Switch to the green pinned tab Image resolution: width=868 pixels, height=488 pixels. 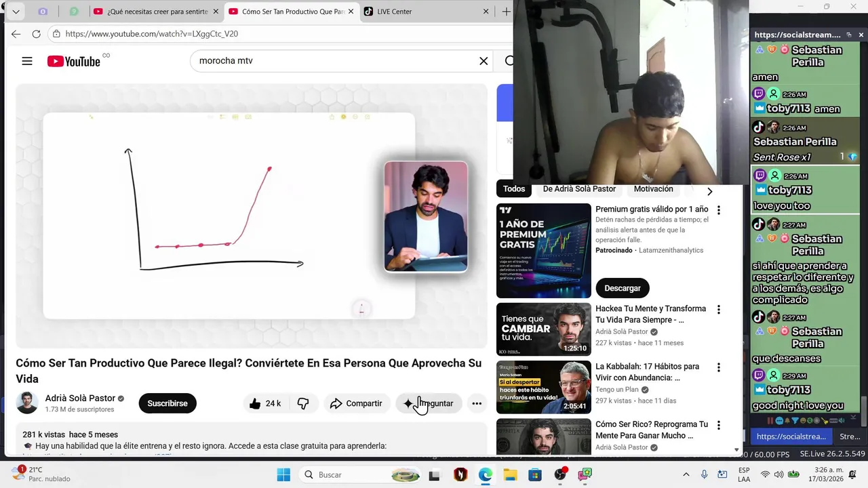74,12
